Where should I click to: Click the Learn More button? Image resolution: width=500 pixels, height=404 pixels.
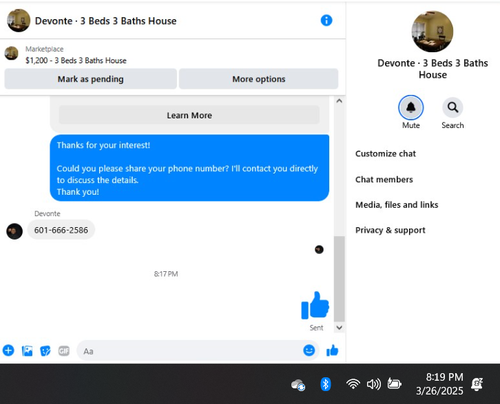coord(189,115)
